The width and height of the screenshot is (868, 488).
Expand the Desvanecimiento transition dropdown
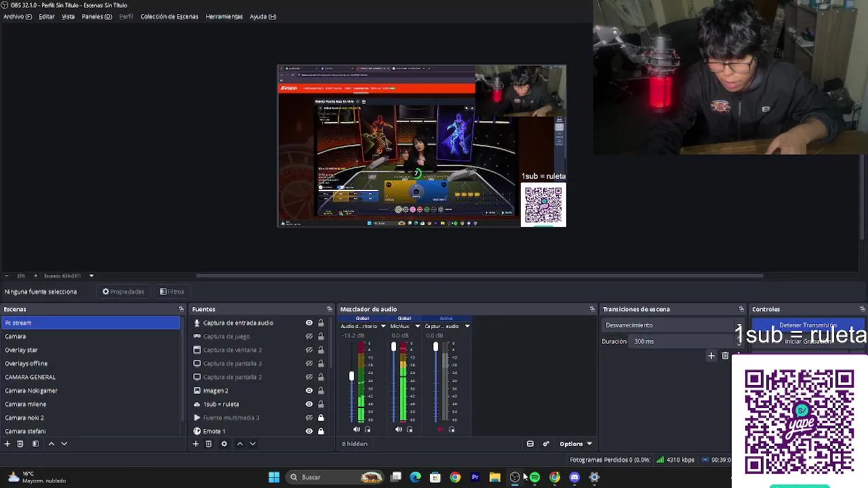click(740, 325)
